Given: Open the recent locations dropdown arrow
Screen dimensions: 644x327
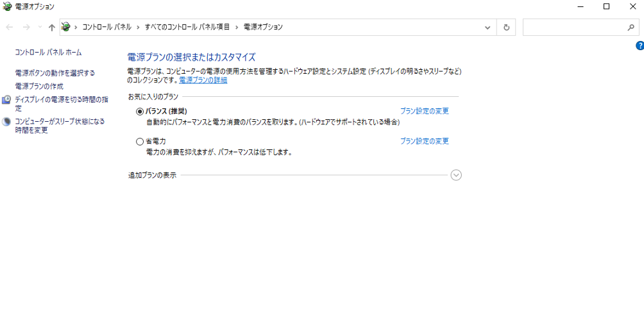Looking at the screenshot, I should pos(40,28).
